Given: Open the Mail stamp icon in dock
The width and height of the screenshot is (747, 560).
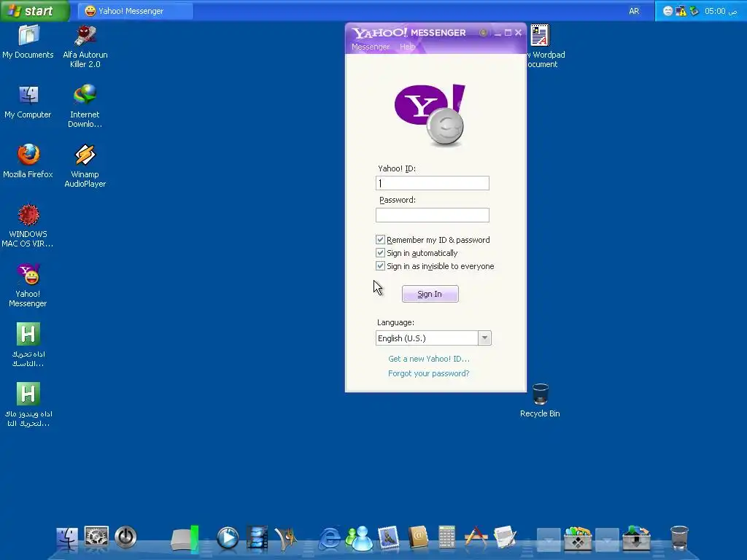Looking at the screenshot, I should (x=388, y=538).
